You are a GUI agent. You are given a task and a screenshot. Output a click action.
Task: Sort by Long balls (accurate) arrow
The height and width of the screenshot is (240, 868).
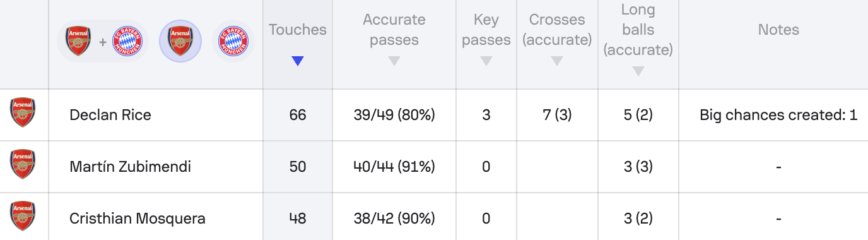(x=638, y=71)
